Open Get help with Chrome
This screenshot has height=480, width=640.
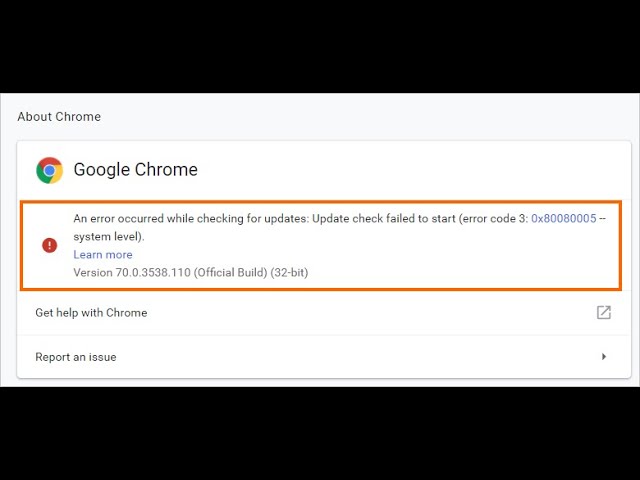[91, 313]
